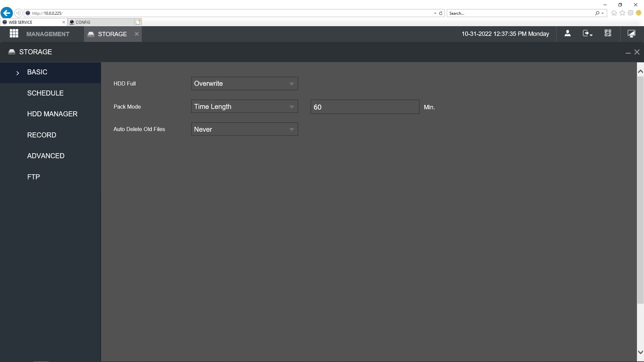Click the smiley feedback icon
Image resolution: width=644 pixels, height=362 pixels.
[x=639, y=13]
